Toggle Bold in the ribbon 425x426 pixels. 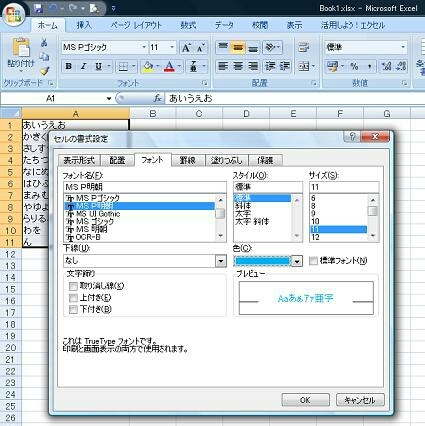click(69, 66)
